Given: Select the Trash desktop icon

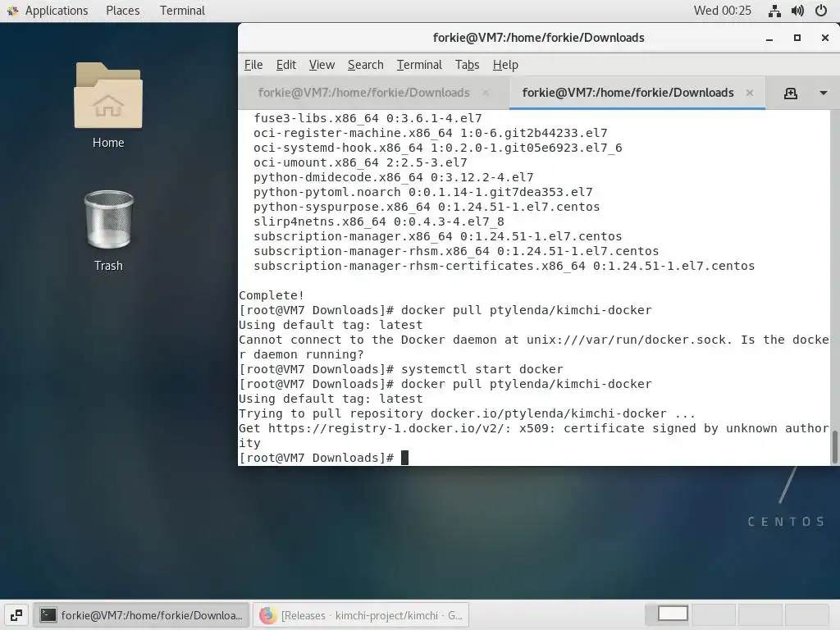Looking at the screenshot, I should coord(109,231).
